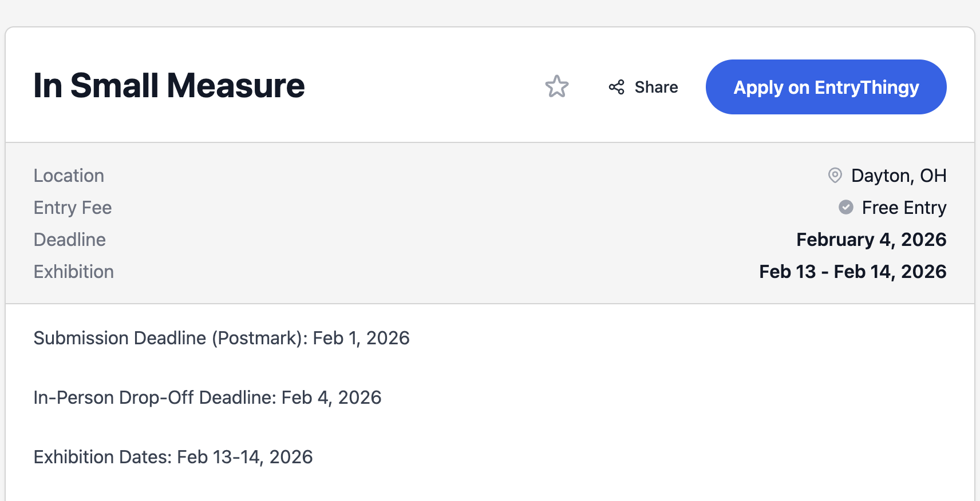Click the share network icon
Viewport: 980px width, 501px height.
617,87
